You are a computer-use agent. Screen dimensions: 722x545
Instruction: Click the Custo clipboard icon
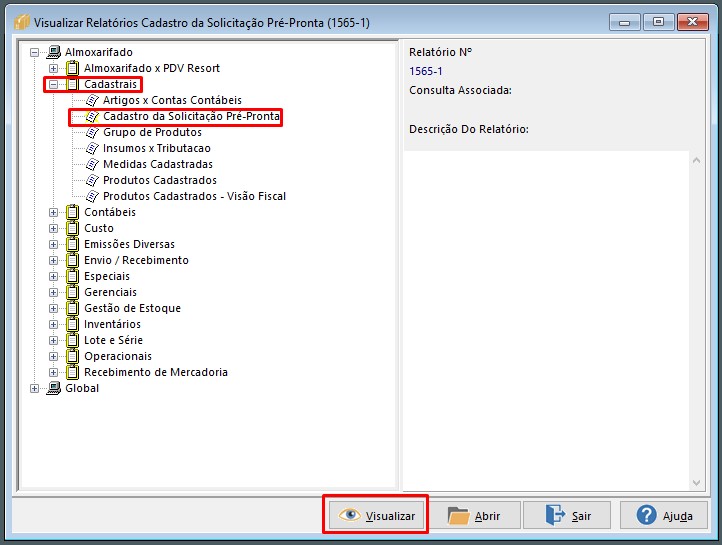pyautogui.click(x=72, y=228)
